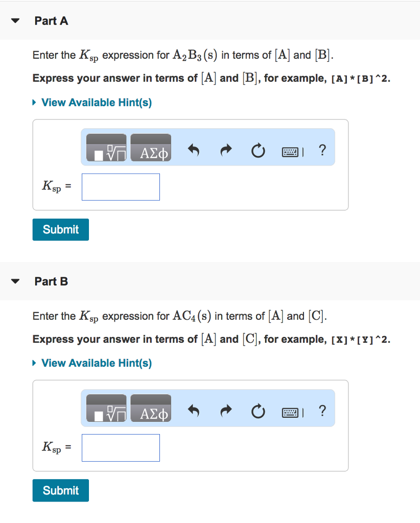420x523 pixels.
Task: Open the square root template menu in Part B
Action: pyautogui.click(x=106, y=409)
